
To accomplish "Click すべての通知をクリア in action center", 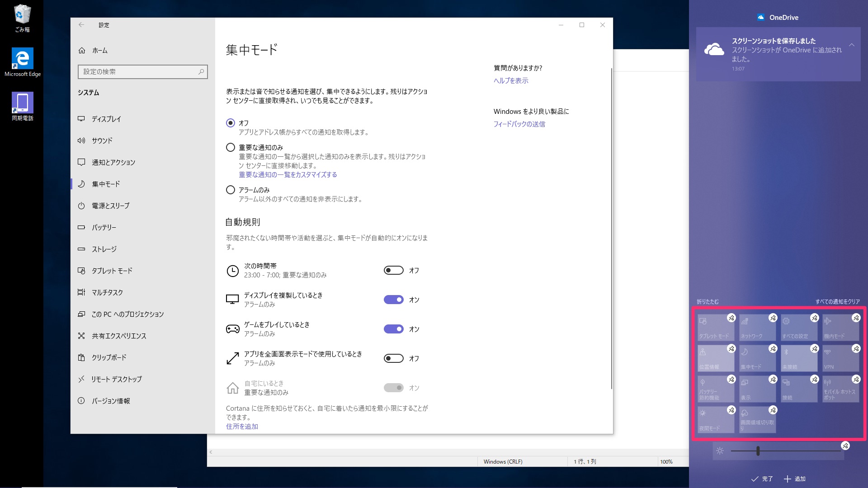I will pos(837,301).
